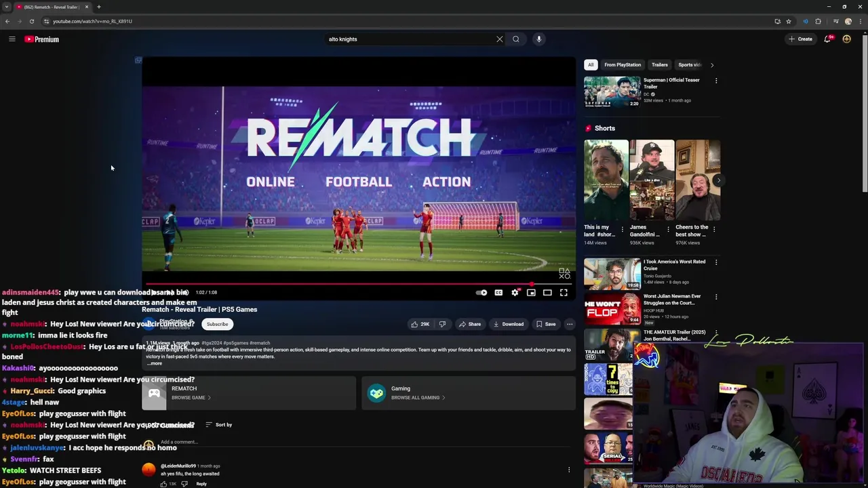This screenshot has width=868, height=488.
Task: Show next Shorts with arrow
Action: point(718,180)
